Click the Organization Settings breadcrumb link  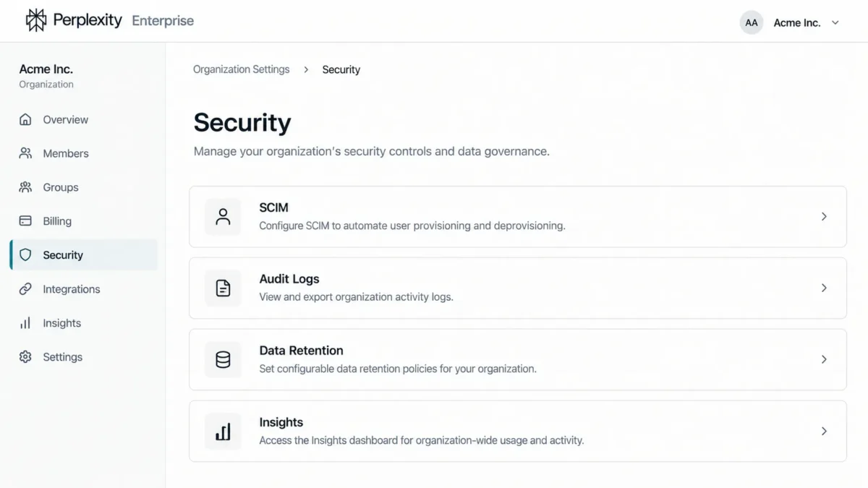[241, 69]
